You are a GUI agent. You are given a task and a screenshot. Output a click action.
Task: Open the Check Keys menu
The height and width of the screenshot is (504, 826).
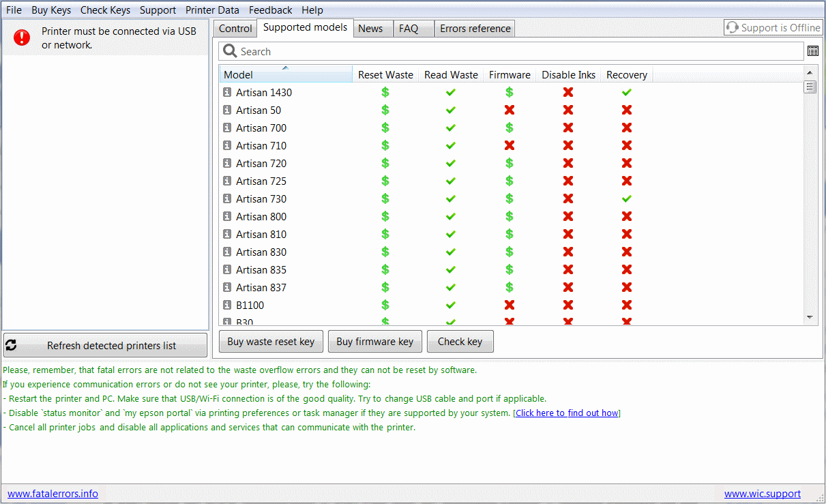pos(105,10)
